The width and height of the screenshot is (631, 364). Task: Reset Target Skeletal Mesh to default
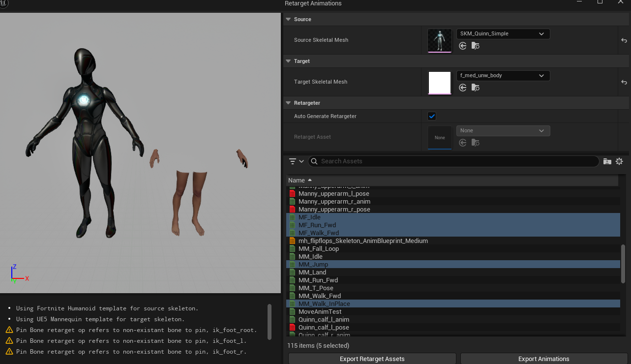pyautogui.click(x=624, y=82)
